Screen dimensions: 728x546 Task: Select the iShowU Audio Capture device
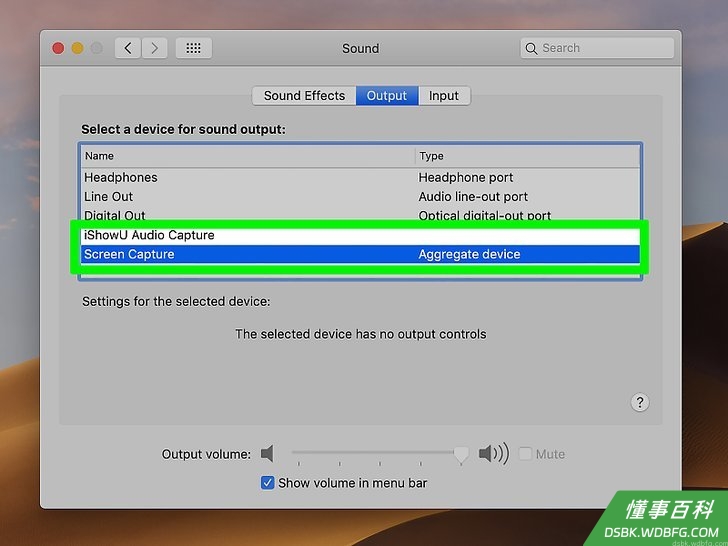(x=360, y=235)
